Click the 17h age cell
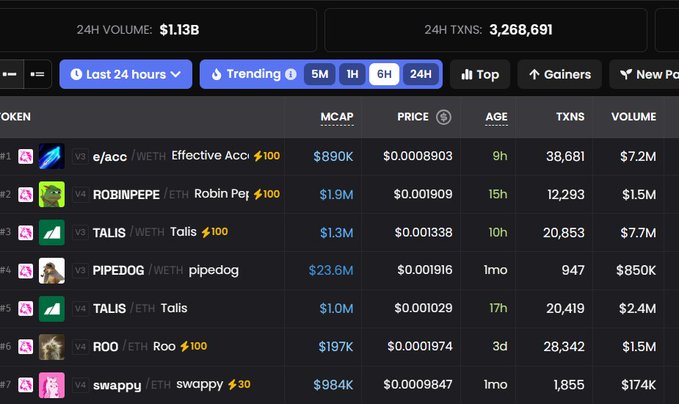Screen dimensions: 679x404 (x=498, y=308)
